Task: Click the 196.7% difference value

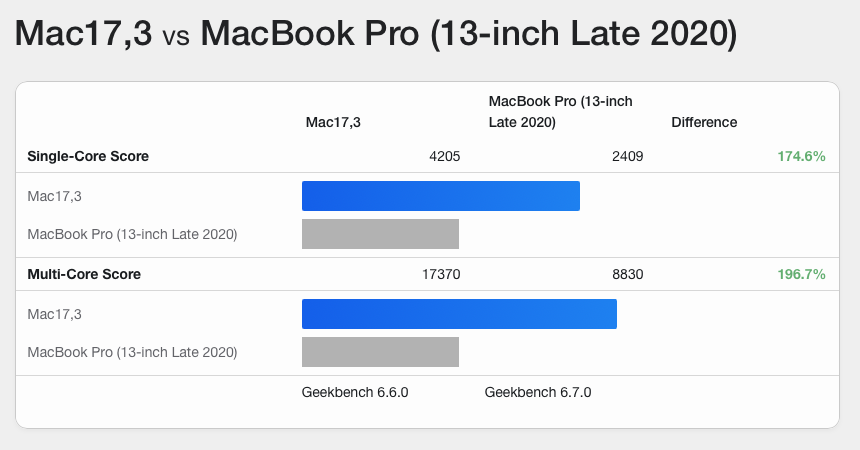Action: tap(801, 274)
